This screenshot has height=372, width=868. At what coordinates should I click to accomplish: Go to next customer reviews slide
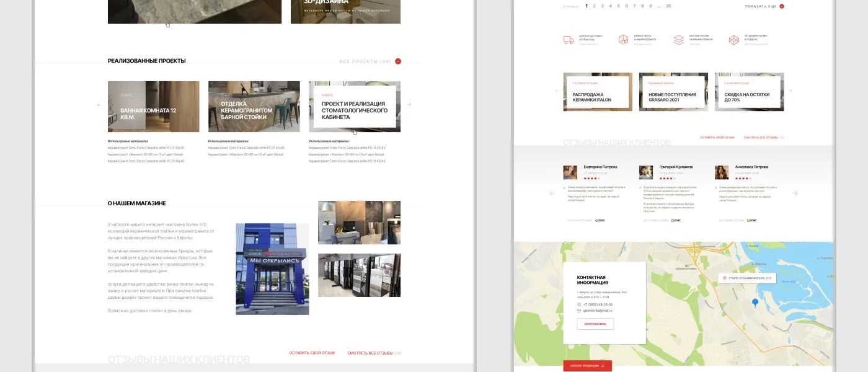(795, 193)
